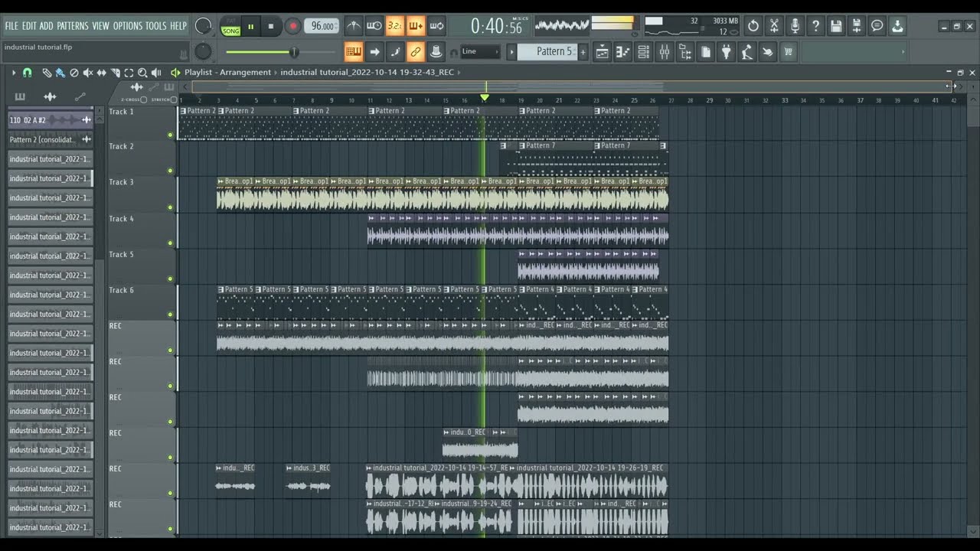The image size is (980, 551).
Task: Mute Track 6 with green dot
Action: pos(170,315)
